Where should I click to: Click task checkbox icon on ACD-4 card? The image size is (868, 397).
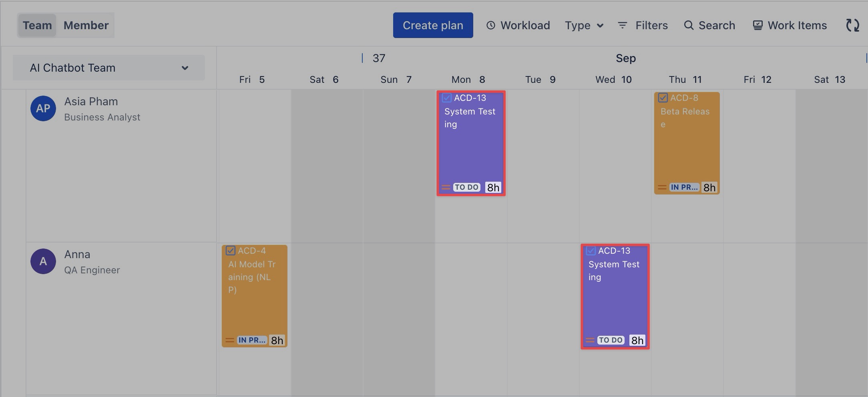[230, 251]
